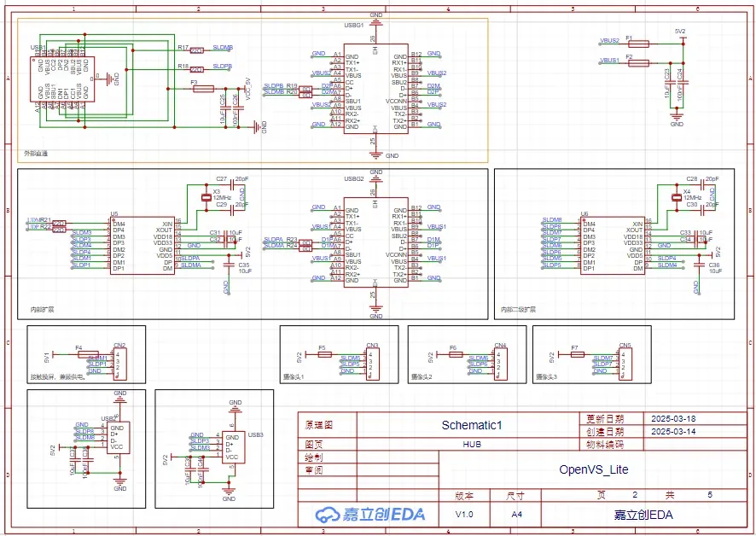
Task: Click the A4 size cell
Action: pos(516,515)
